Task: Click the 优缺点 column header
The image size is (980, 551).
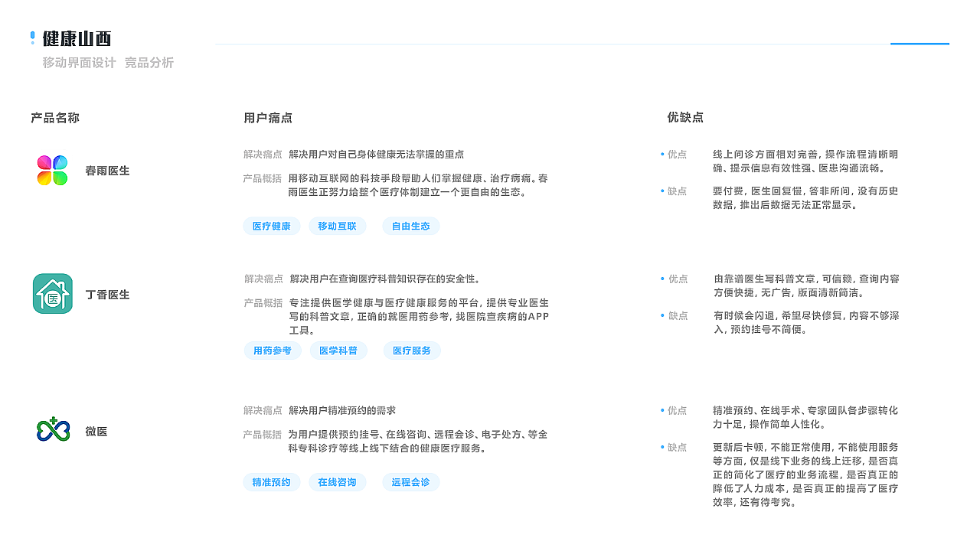Action: coord(685,117)
